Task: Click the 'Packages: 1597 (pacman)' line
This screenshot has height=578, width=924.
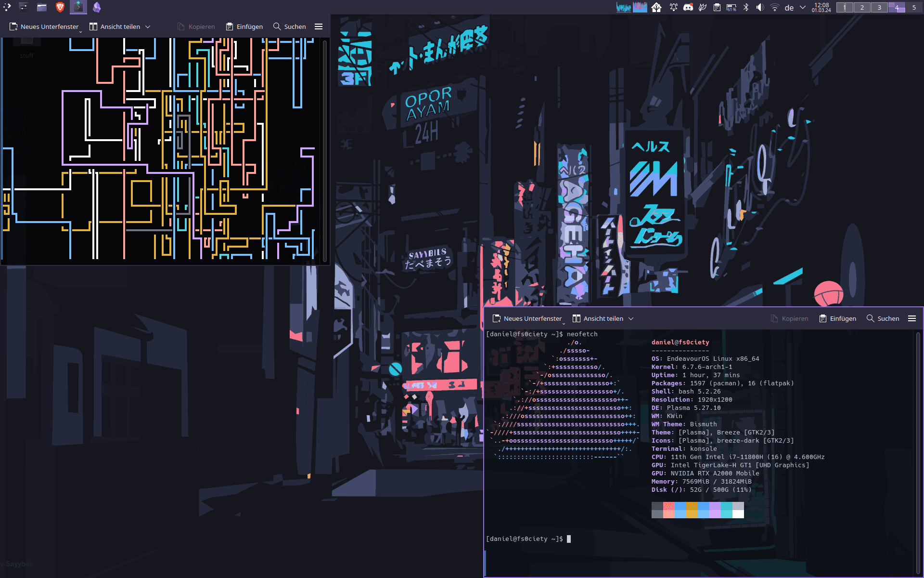Action: click(722, 383)
